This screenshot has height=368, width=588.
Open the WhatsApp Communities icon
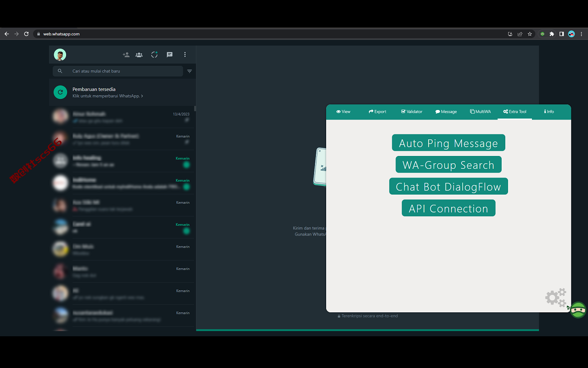tap(139, 55)
